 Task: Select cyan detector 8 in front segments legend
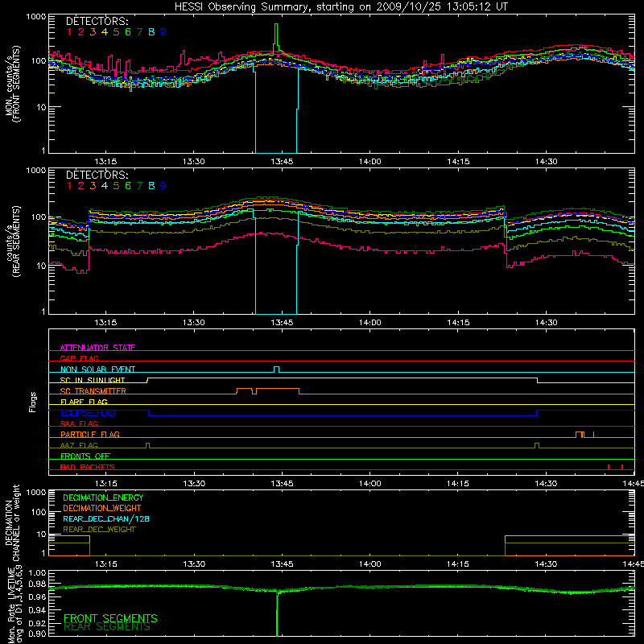coord(151,32)
